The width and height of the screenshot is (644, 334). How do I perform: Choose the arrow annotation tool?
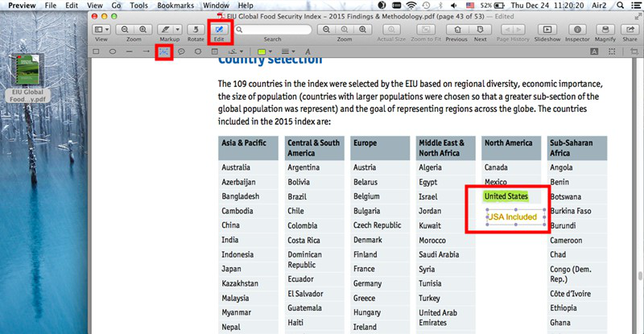pyautogui.click(x=147, y=52)
